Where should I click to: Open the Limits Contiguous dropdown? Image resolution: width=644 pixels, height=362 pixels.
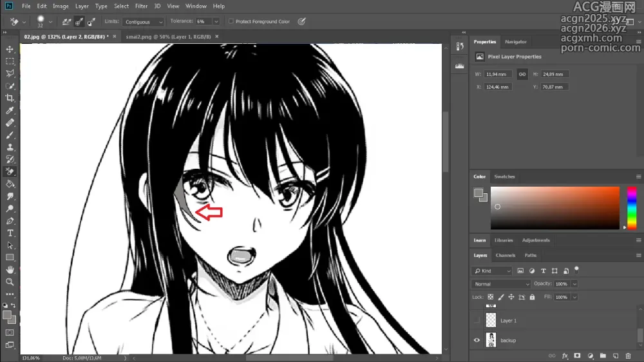tap(142, 22)
